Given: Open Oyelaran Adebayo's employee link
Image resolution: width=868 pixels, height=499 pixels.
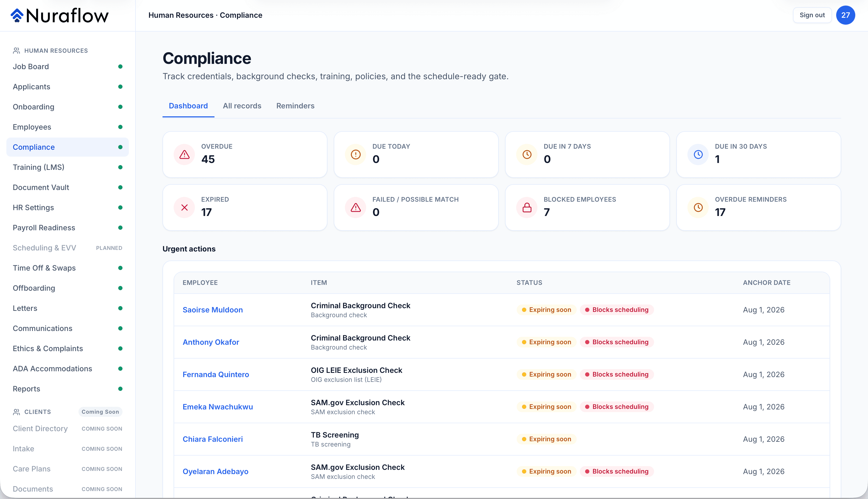Looking at the screenshot, I should 215,472.
